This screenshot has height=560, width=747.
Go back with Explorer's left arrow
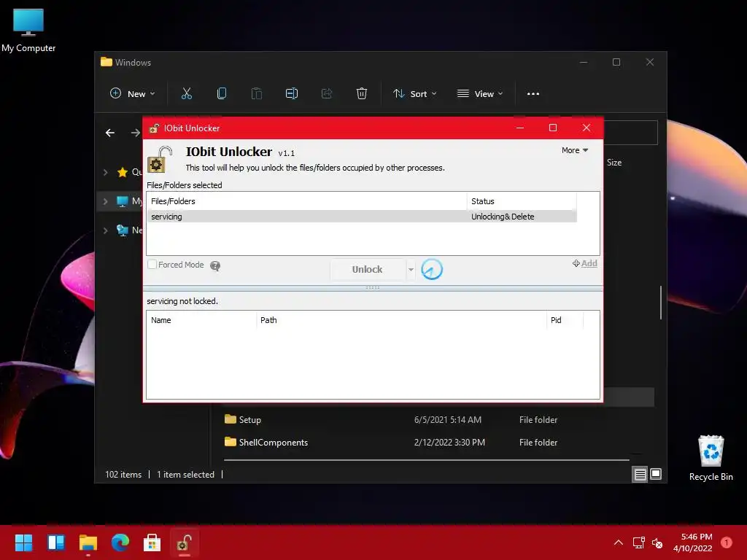pos(110,133)
